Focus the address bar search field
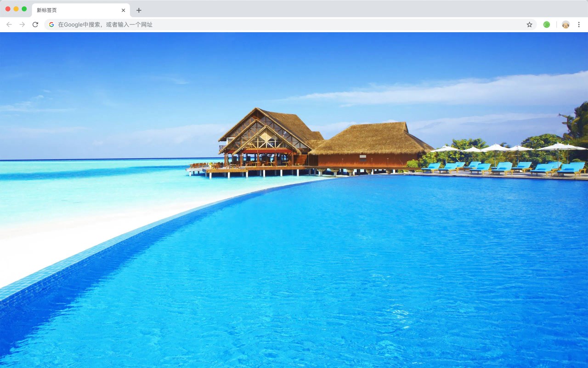588x368 pixels. (290, 24)
